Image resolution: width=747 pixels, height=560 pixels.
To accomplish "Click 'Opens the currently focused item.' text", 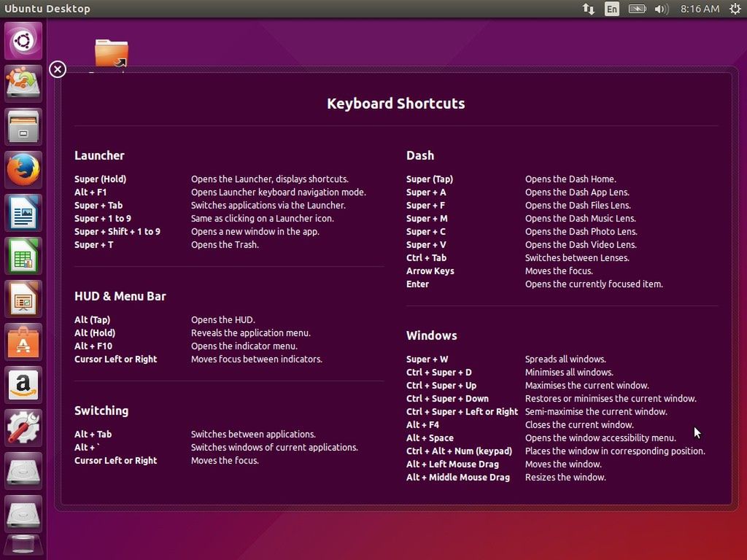I will click(x=594, y=284).
